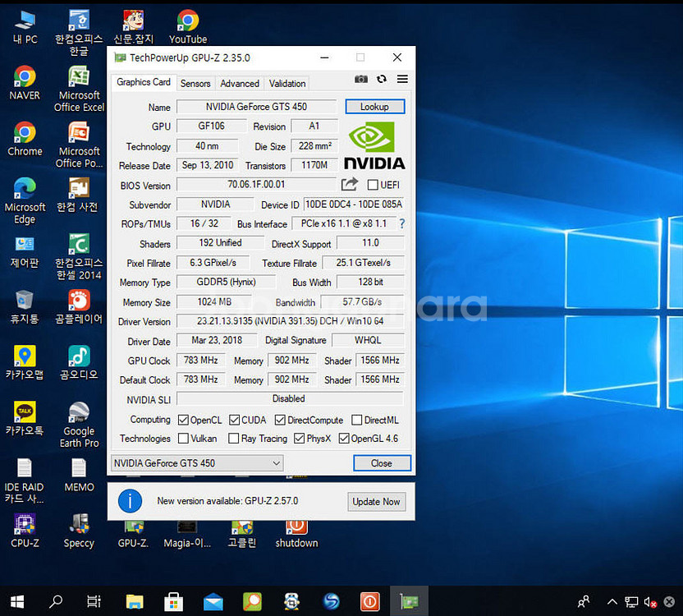
Task: Toggle the OpenCL checkbox
Action: click(x=183, y=421)
